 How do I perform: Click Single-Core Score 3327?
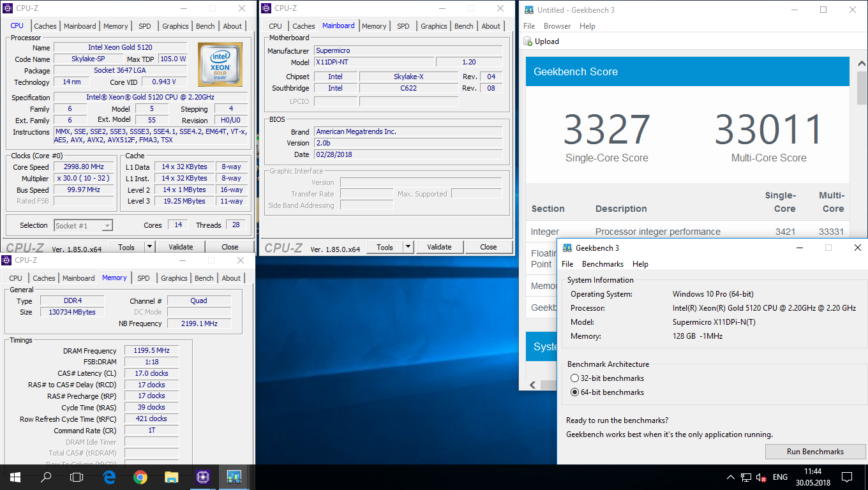tap(606, 130)
